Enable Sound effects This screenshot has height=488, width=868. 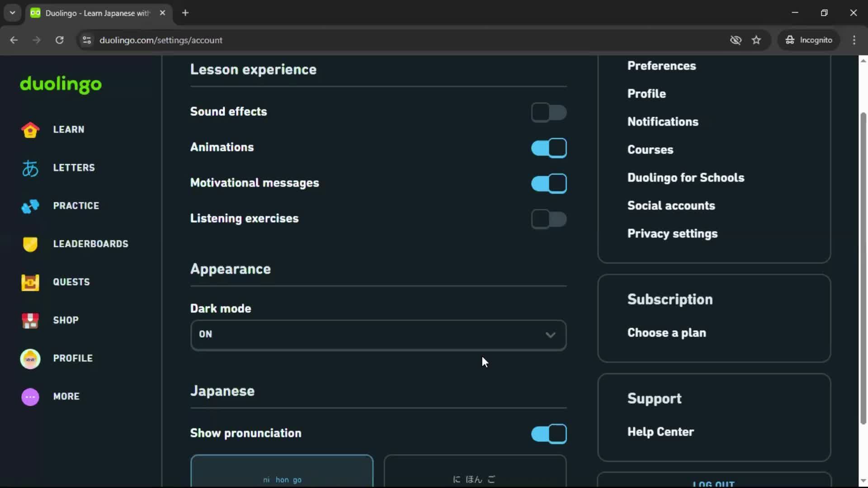[x=548, y=113]
